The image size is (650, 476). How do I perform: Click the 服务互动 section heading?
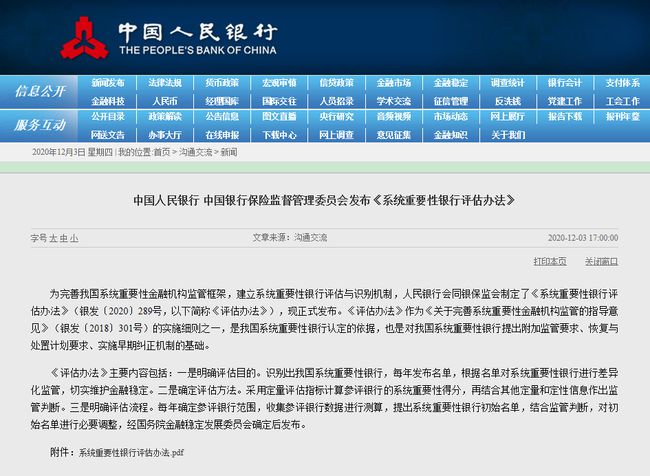(x=40, y=125)
